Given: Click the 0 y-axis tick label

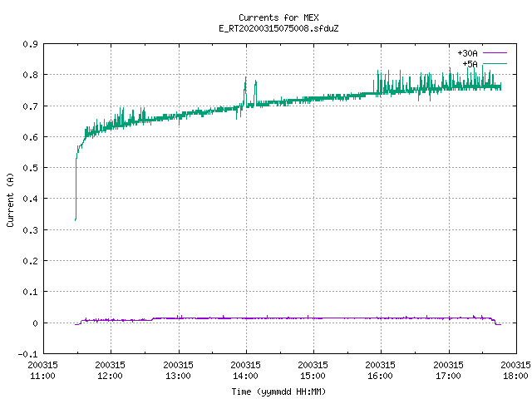Looking at the screenshot, I should click(x=35, y=323).
